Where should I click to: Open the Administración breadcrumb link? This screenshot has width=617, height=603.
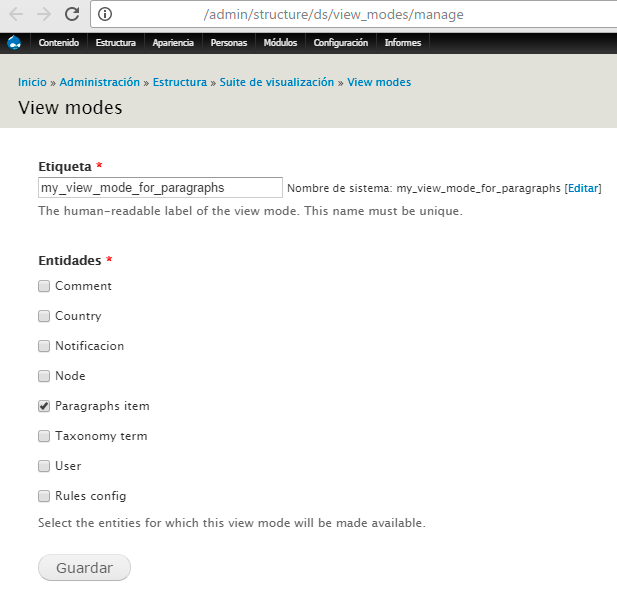(x=100, y=82)
